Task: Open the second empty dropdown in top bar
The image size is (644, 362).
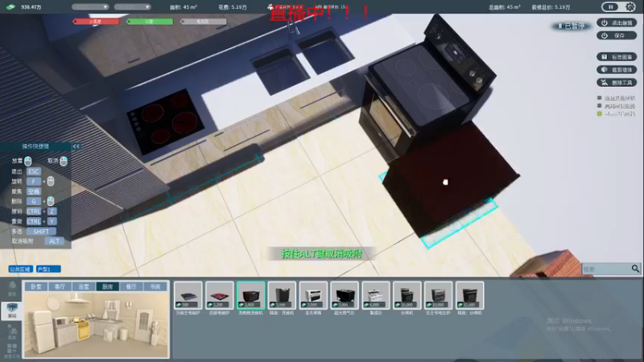Action: coord(132,7)
